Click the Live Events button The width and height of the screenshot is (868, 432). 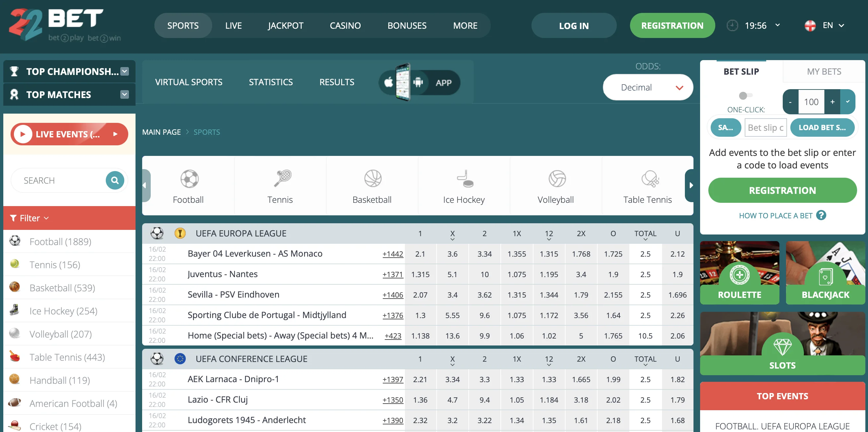(69, 134)
